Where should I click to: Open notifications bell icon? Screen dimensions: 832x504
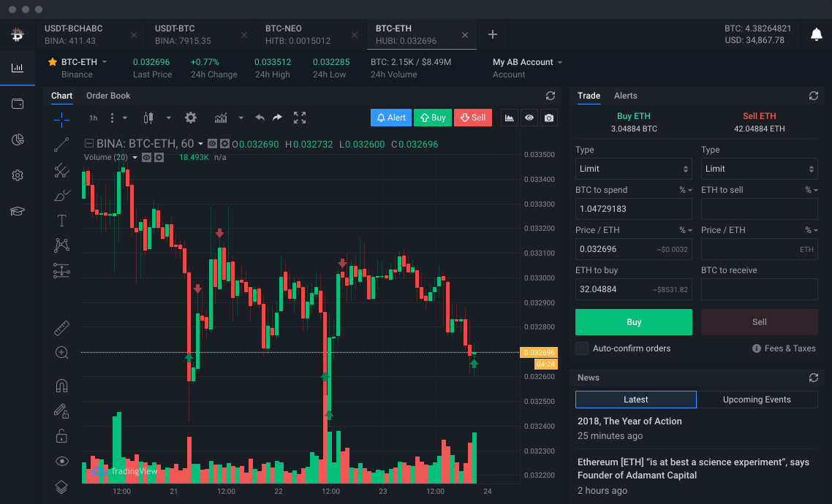(816, 34)
